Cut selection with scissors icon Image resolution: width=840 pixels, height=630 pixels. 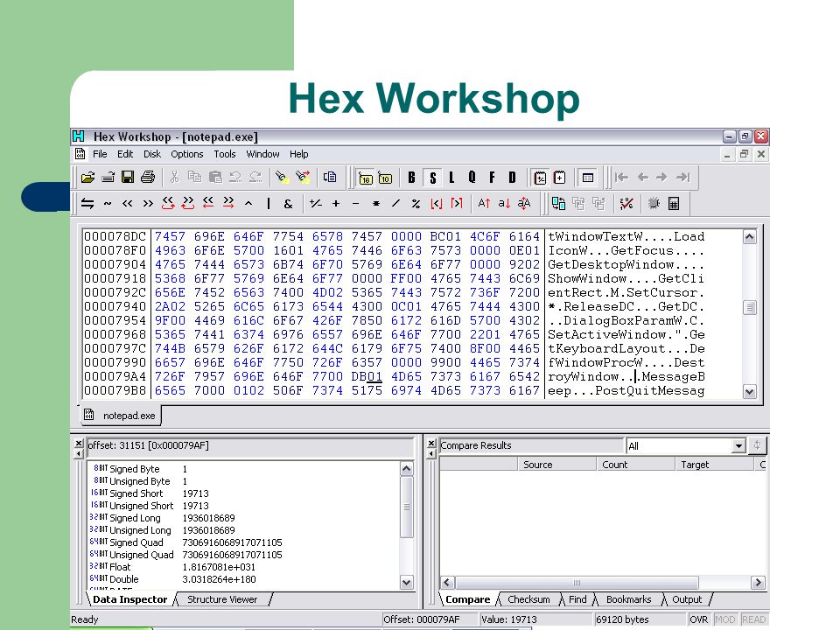pos(174,178)
